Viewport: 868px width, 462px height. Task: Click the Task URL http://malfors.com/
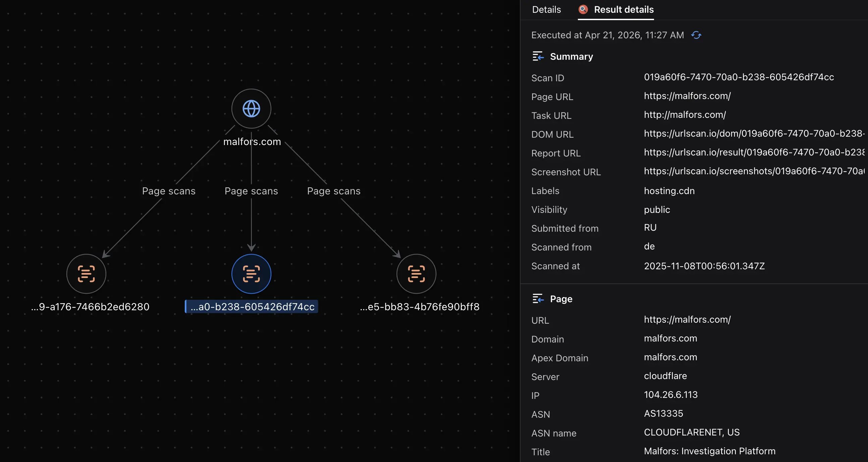(685, 114)
